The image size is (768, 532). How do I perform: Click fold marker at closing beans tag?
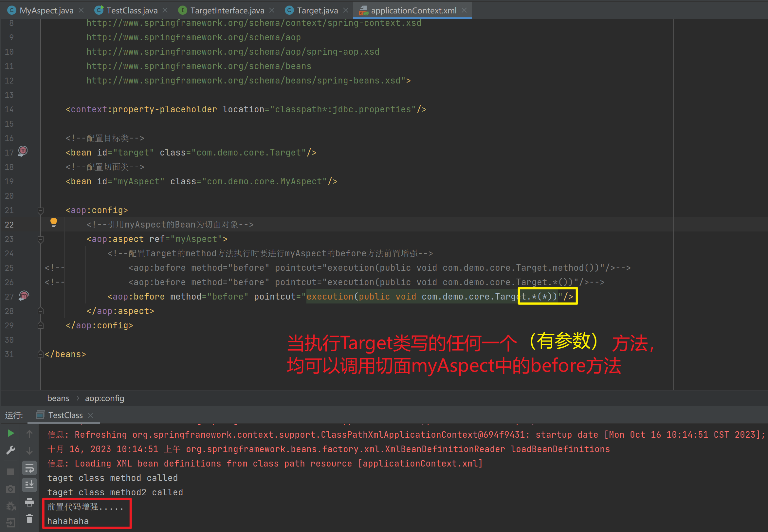coord(41,354)
